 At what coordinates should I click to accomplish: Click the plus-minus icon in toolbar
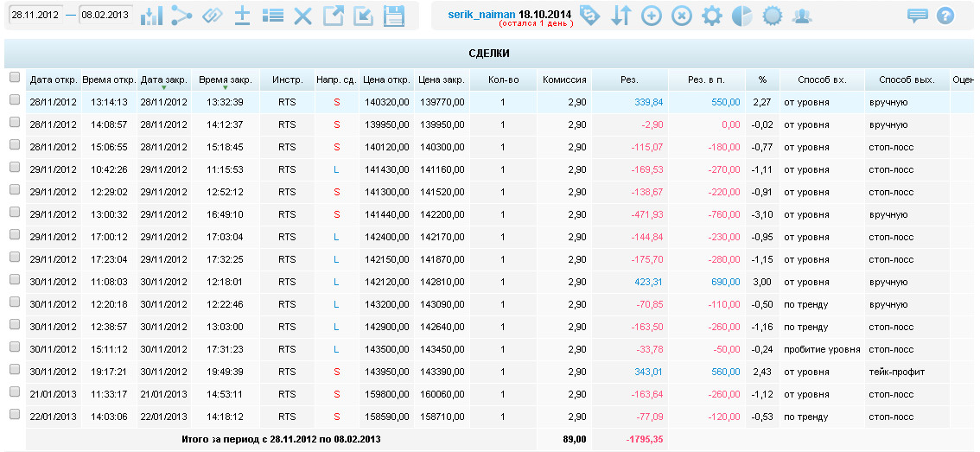pos(243,16)
